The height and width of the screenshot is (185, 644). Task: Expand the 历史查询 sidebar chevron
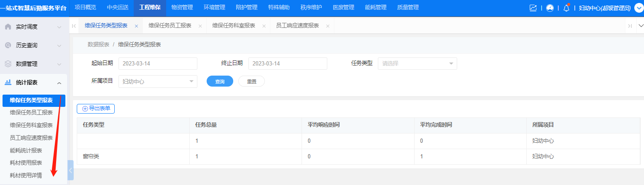(x=59, y=46)
